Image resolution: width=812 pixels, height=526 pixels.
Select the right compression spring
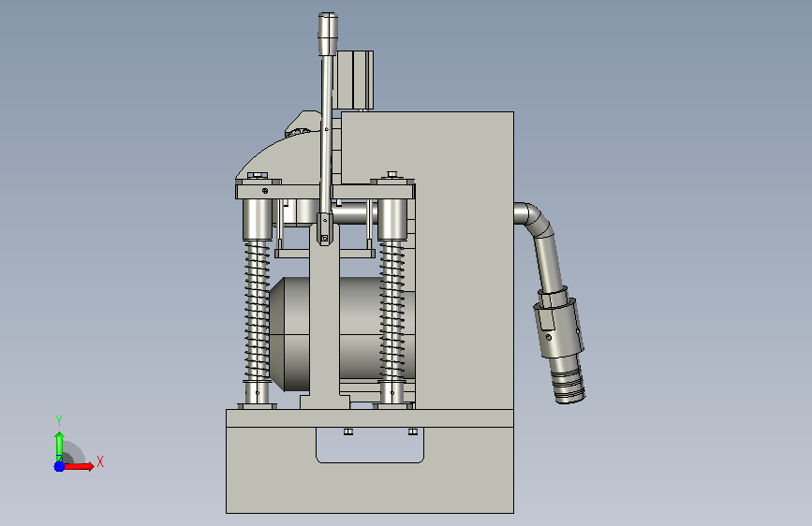(392, 311)
